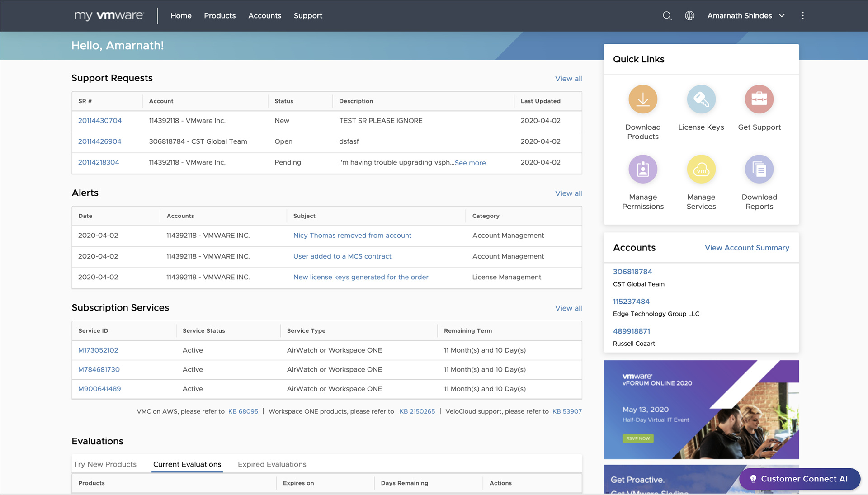Click View Account Summary
Image resolution: width=868 pixels, height=495 pixels.
coord(747,248)
